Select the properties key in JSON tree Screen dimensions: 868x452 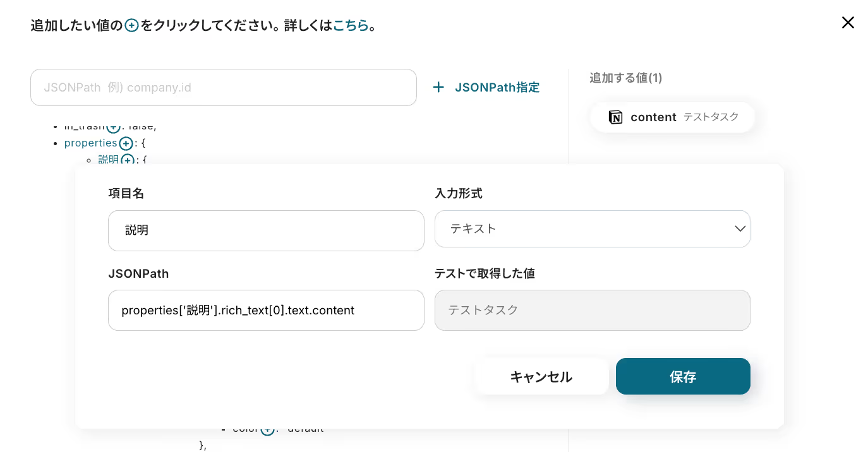(90, 143)
